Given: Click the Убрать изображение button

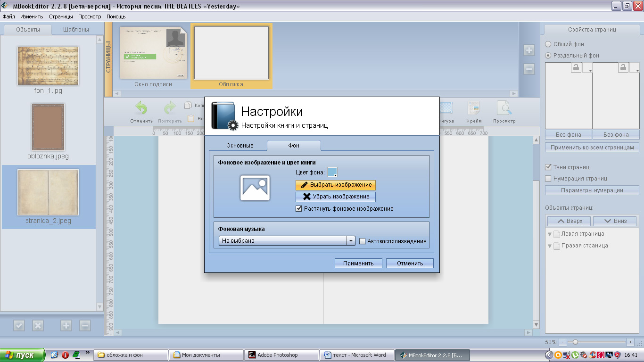Looking at the screenshot, I should point(336,197).
